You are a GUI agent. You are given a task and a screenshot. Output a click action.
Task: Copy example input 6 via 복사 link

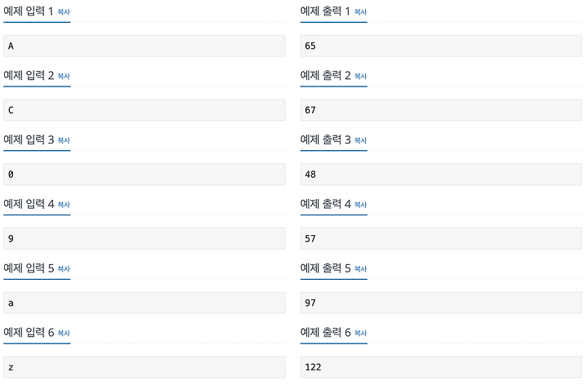coord(64,334)
